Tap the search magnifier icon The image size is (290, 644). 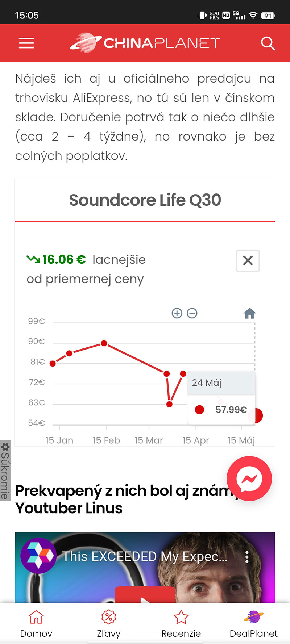click(x=268, y=43)
